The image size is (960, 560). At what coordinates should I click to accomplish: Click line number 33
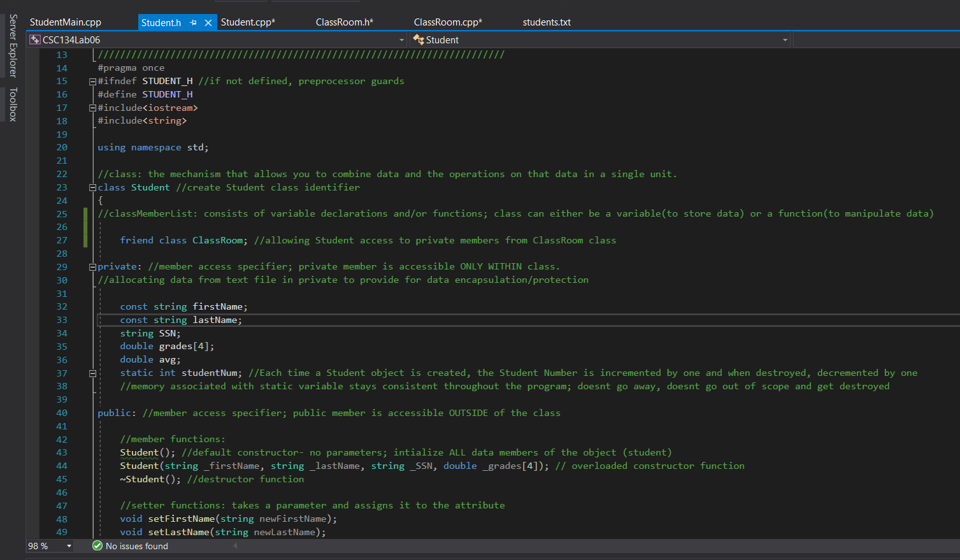pyautogui.click(x=62, y=320)
